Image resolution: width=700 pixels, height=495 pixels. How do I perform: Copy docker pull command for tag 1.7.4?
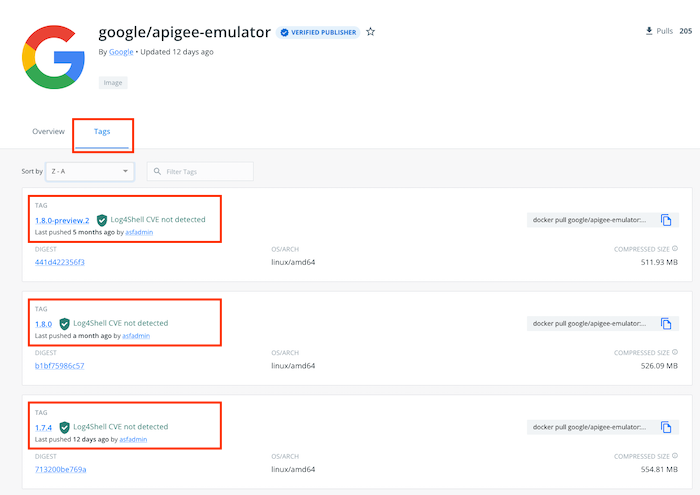click(x=666, y=427)
